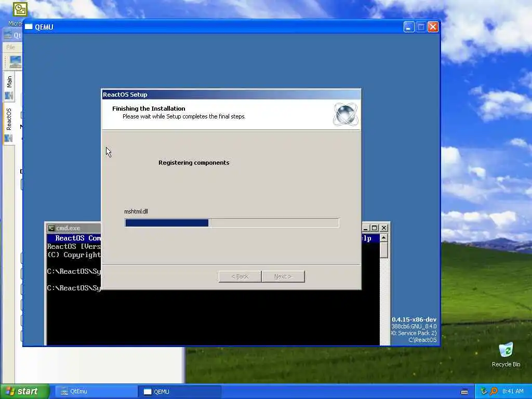Screen dimensions: 532x399
Task: Click the Back button in ReactOS Setup
Action: [240, 276]
